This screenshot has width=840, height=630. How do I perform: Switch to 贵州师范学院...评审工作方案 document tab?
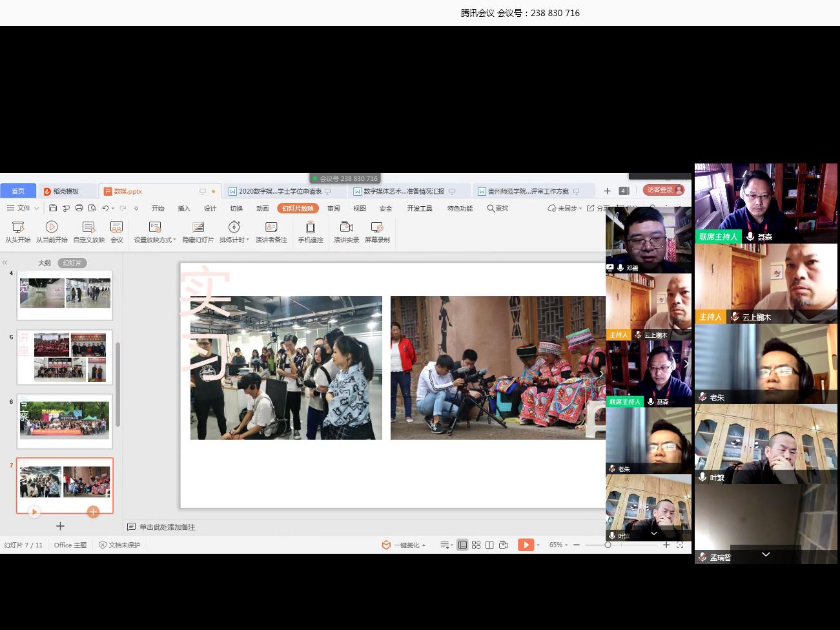click(x=529, y=191)
